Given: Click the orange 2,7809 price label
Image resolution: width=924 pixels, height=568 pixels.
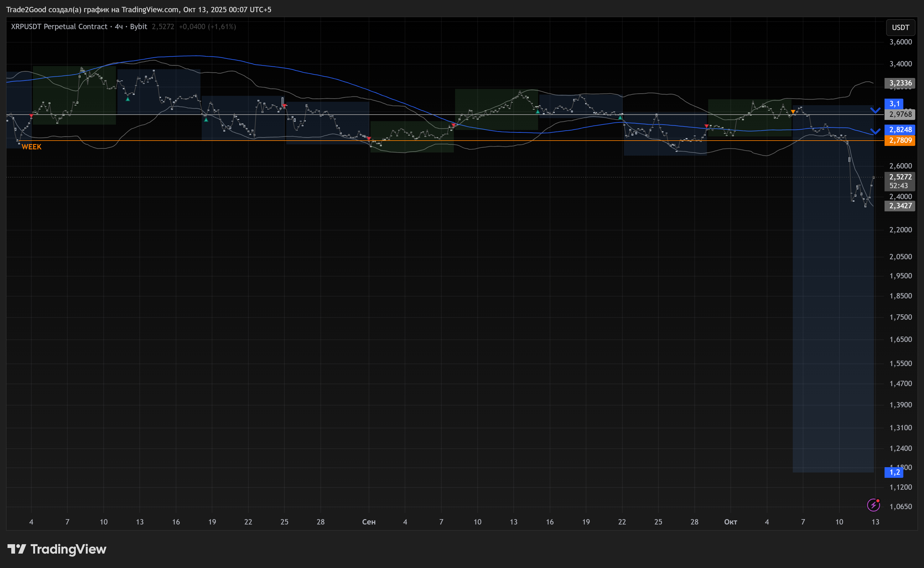Looking at the screenshot, I should click(900, 141).
